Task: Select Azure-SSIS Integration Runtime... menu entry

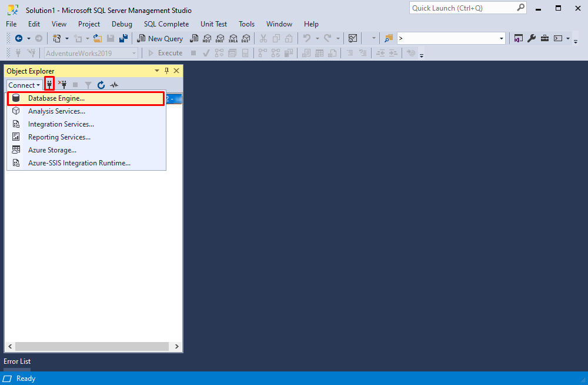Action: click(86, 163)
